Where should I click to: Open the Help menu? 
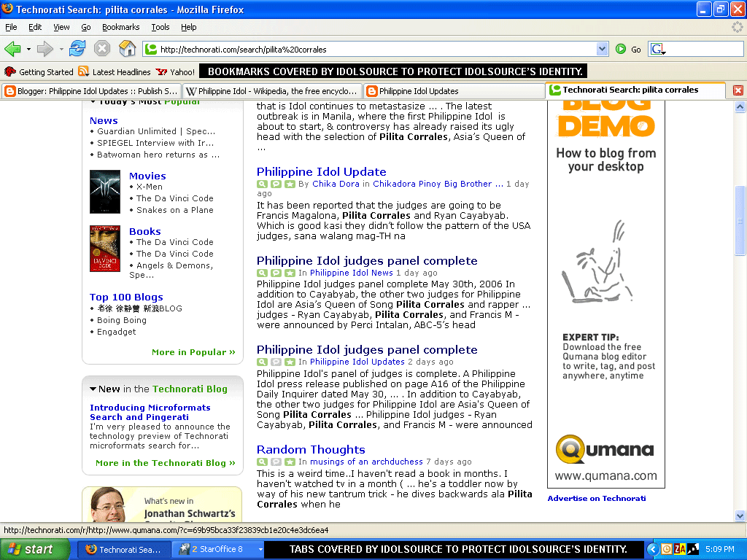[189, 27]
